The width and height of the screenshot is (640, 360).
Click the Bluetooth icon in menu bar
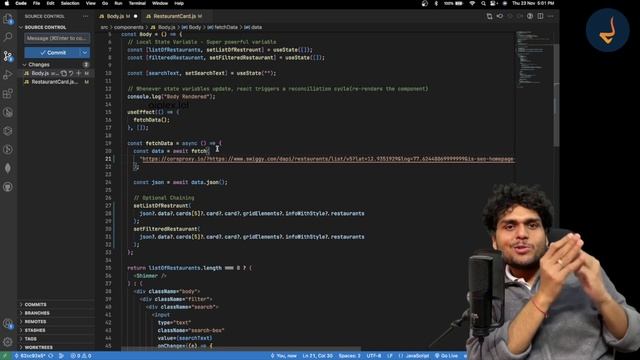pos(436,3)
